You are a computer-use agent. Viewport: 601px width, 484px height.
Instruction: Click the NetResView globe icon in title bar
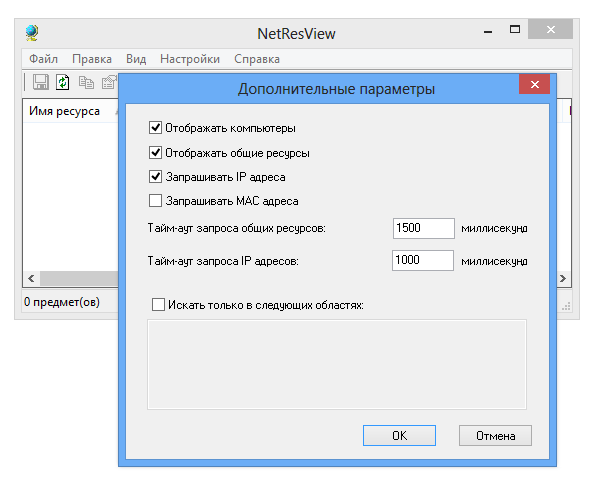coord(32,33)
